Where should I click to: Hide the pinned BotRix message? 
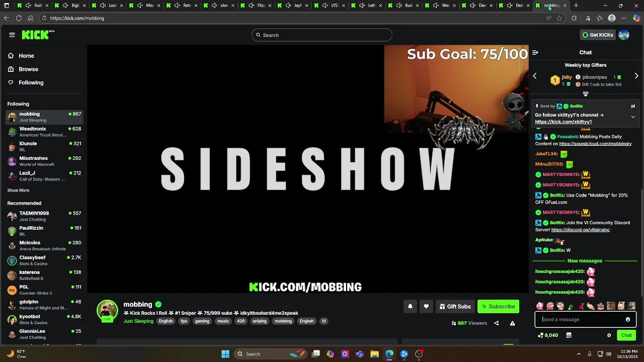pos(633,106)
